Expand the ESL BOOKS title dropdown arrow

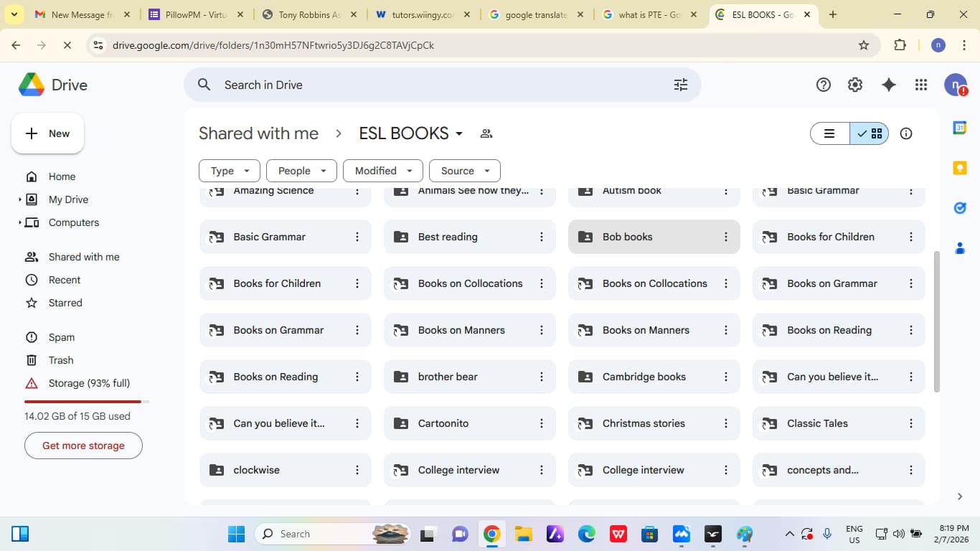pos(460,133)
